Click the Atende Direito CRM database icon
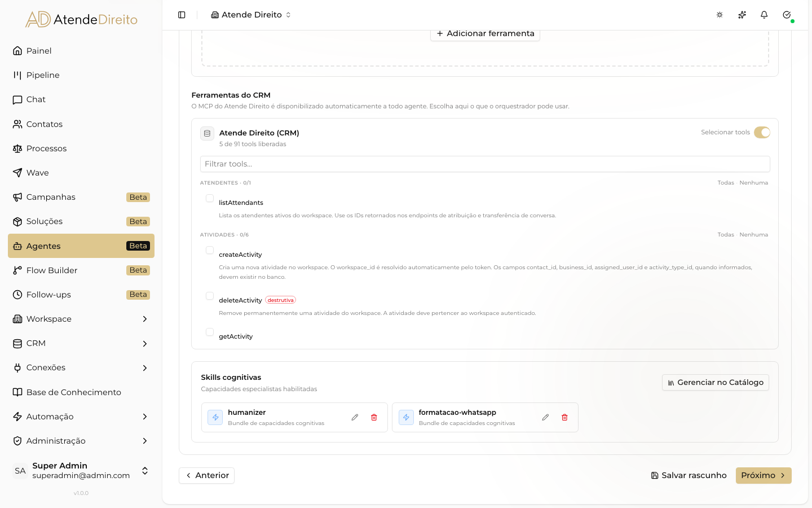812x508 pixels. pos(207,133)
